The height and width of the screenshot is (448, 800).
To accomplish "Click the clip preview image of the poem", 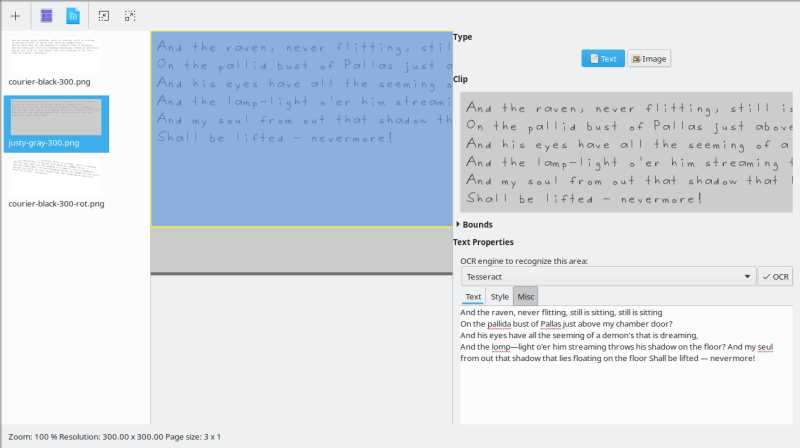I will click(x=626, y=152).
